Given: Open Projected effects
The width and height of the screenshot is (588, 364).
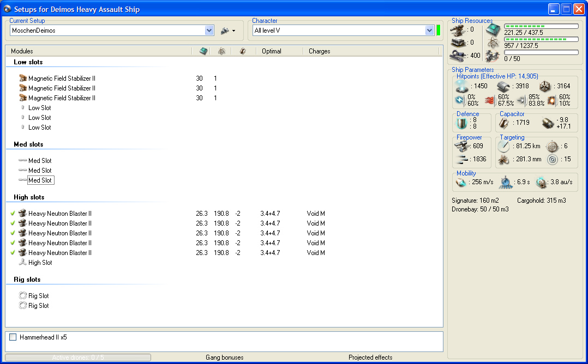Looking at the screenshot, I should (370, 357).
